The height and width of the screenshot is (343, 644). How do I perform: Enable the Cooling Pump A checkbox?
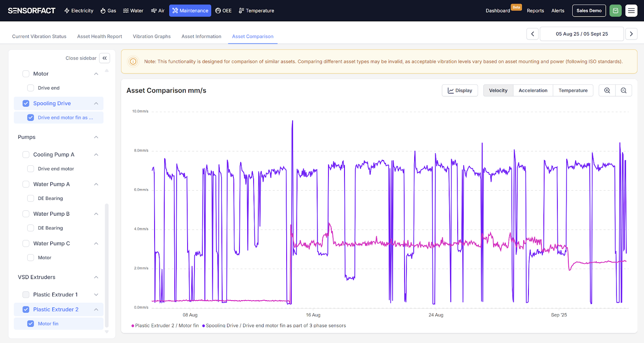(x=26, y=155)
